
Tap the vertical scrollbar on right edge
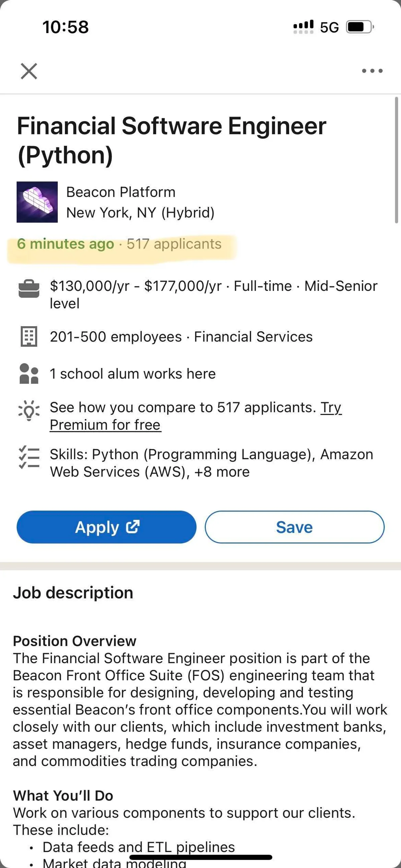point(396,160)
